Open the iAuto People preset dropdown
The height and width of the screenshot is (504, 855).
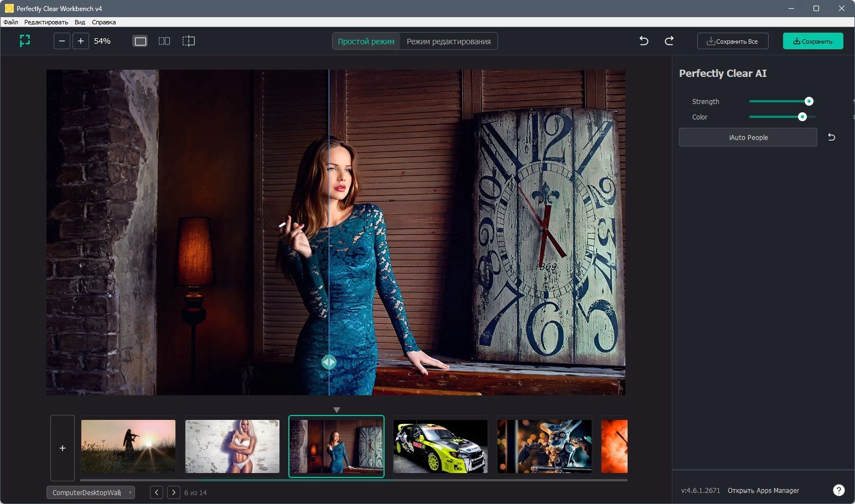coord(748,137)
